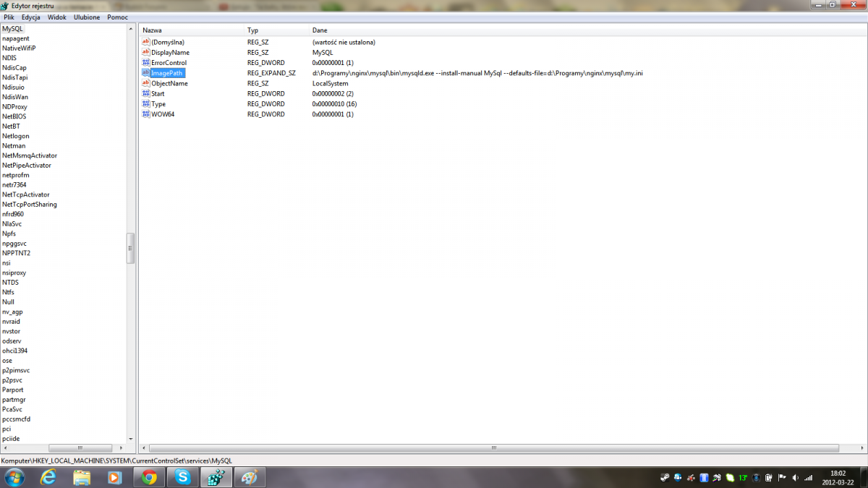Click the DWORD icon beside Type

(145, 104)
